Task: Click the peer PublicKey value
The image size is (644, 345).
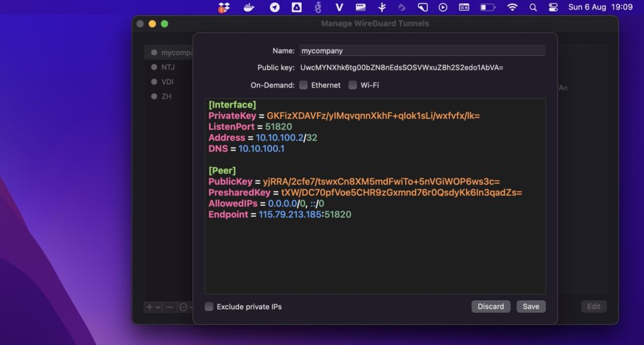Action: (381, 182)
